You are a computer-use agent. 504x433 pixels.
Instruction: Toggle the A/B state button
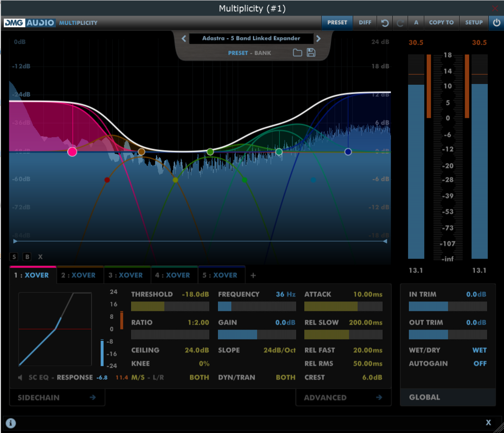[416, 23]
